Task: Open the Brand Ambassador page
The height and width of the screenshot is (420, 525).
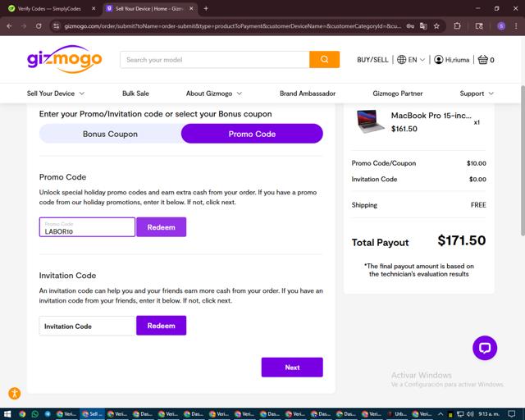Action: [x=308, y=94]
